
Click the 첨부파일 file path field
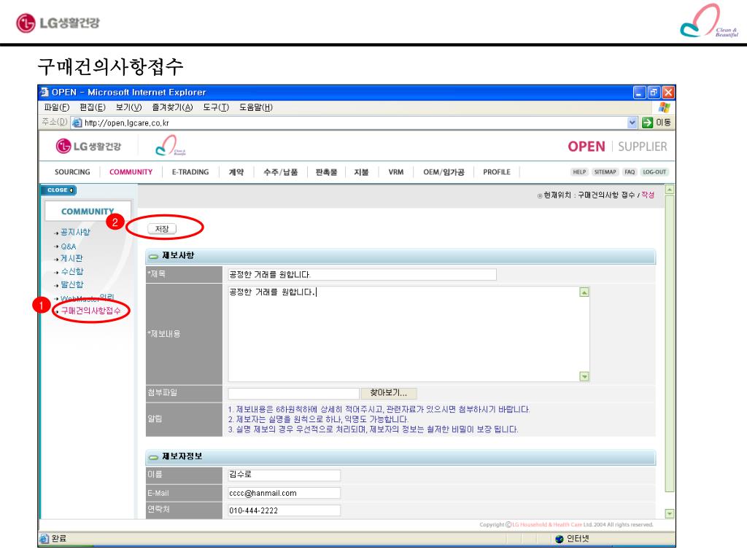pos(293,393)
